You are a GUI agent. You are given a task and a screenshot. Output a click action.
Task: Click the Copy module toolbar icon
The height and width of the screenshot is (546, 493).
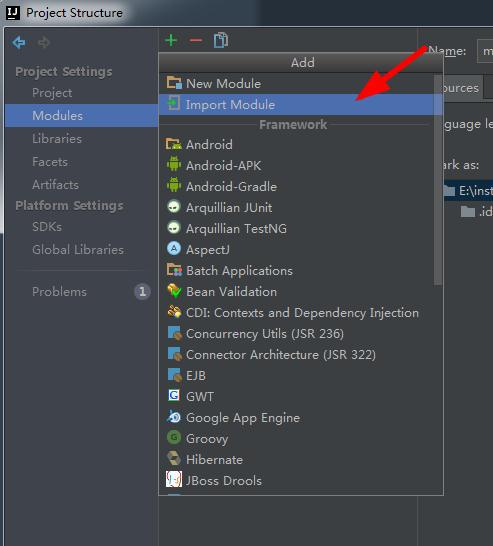tap(221, 40)
